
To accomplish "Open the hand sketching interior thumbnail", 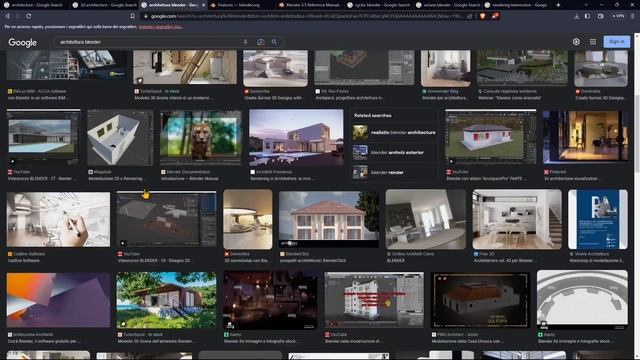I will tap(58, 219).
